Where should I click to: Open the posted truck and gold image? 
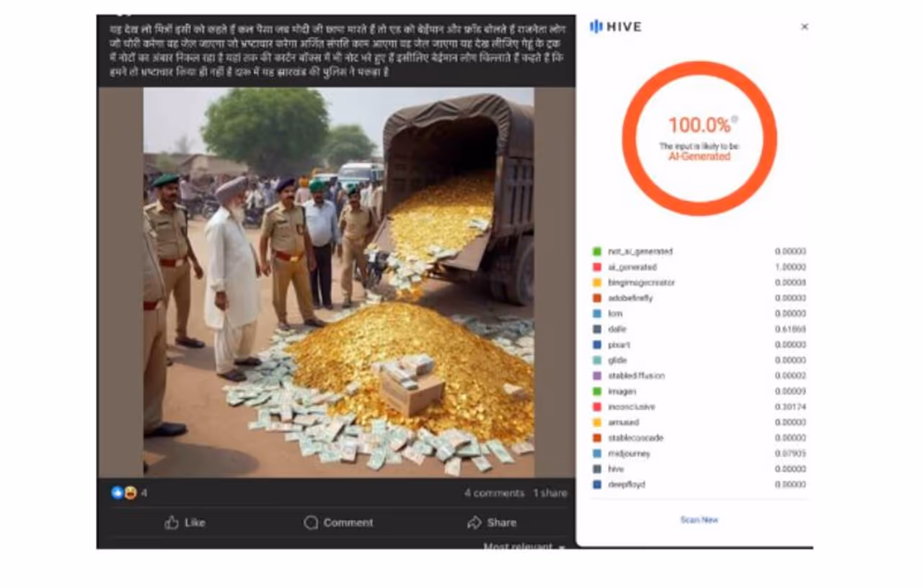(338, 282)
